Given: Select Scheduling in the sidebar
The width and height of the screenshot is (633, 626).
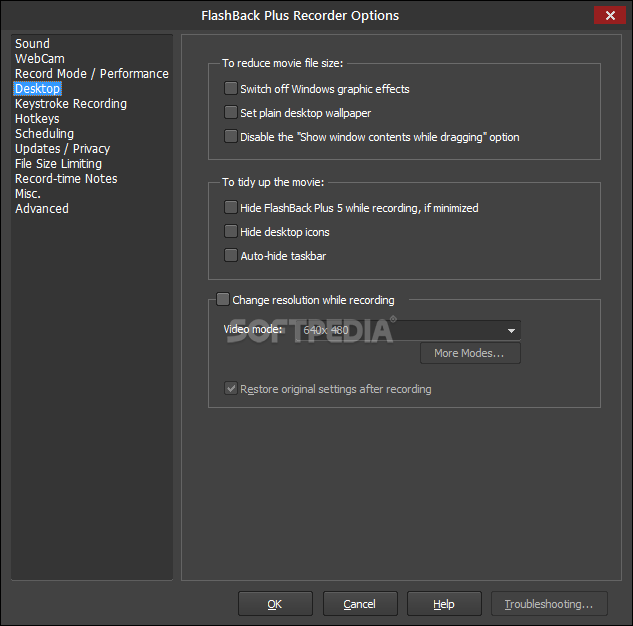Looking at the screenshot, I should 44,134.
